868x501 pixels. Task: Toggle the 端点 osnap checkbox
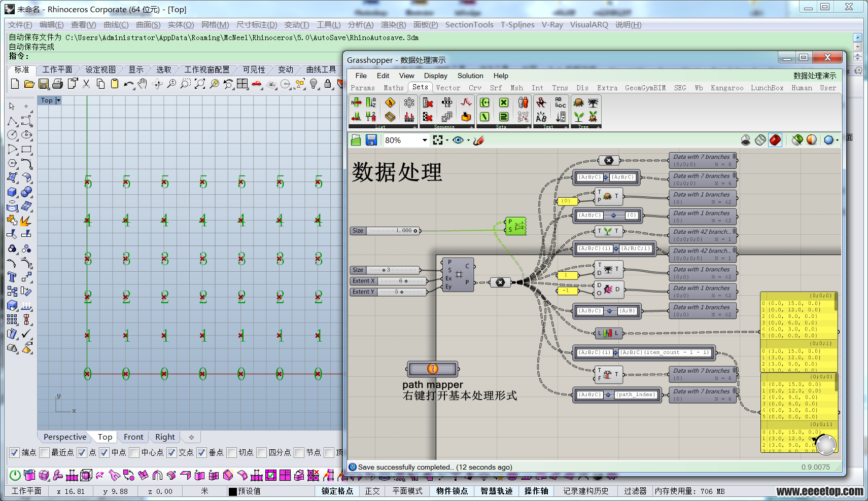click(15, 452)
